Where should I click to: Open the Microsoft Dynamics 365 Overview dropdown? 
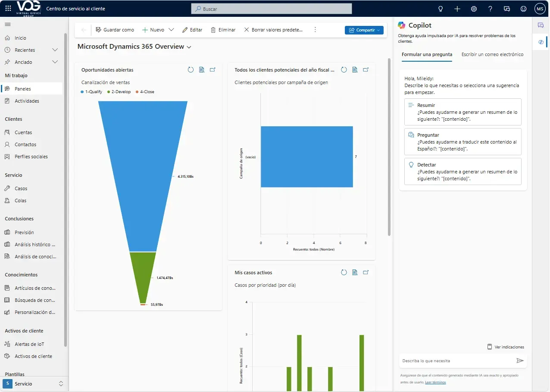click(x=189, y=47)
